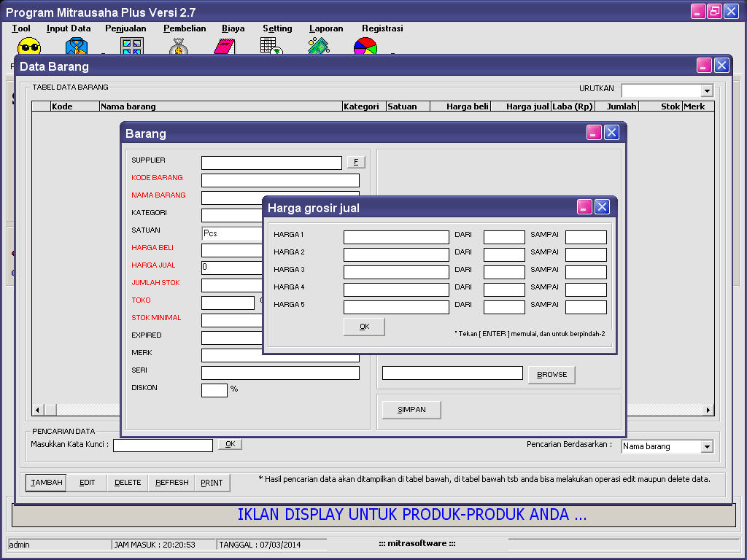The width and height of the screenshot is (747, 560).
Task: Click the Stok column header
Action: [660, 106]
